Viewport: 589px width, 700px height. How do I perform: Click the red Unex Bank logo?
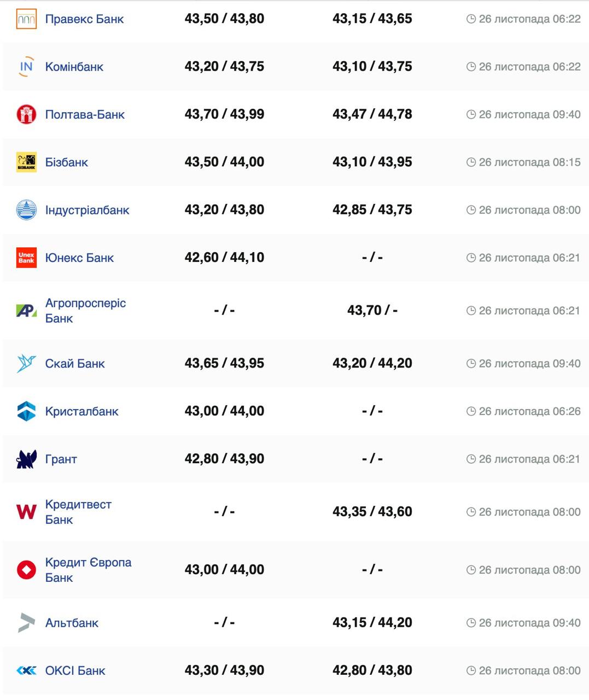click(x=26, y=258)
